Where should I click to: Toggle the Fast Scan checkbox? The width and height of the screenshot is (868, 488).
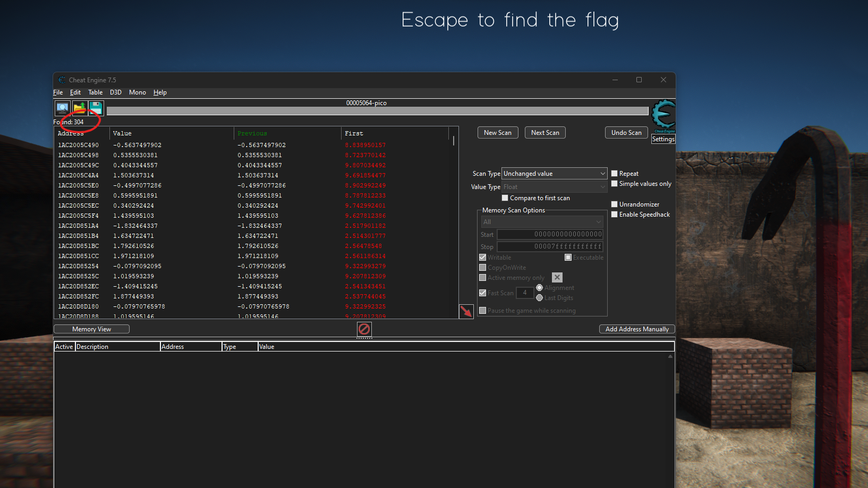point(482,293)
